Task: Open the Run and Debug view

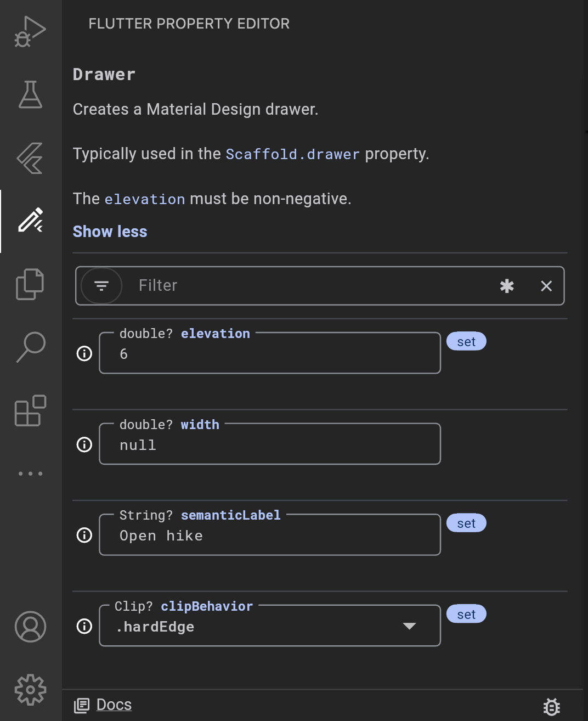Action: 30,31
